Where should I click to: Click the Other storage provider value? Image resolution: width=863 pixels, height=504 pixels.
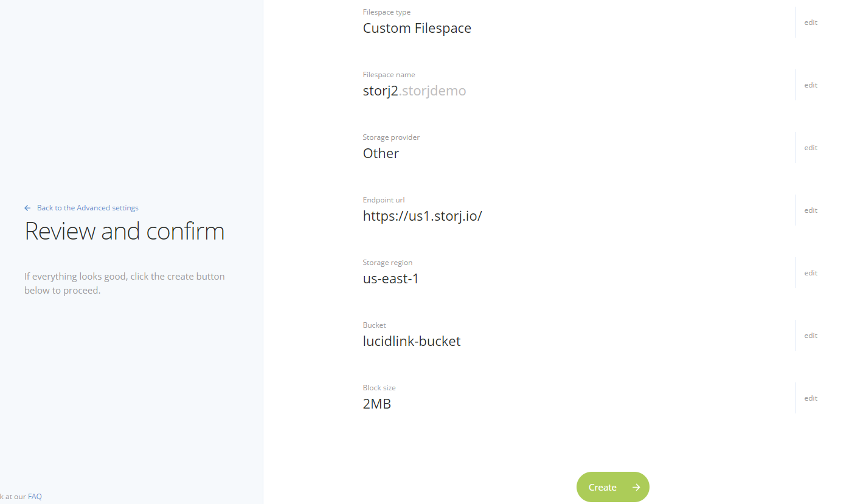click(381, 153)
